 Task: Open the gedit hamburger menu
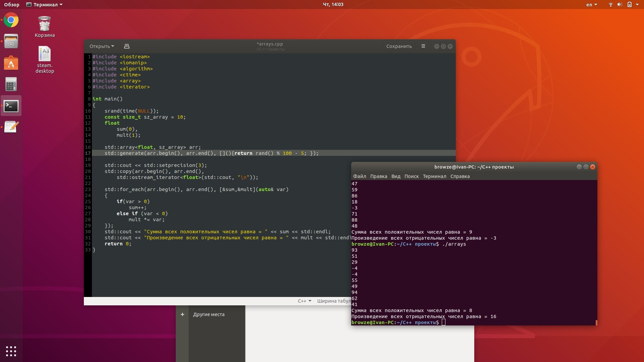[x=423, y=46]
